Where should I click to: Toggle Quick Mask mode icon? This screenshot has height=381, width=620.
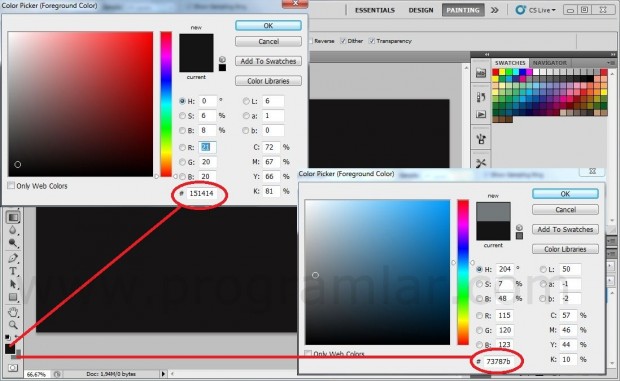[x=13, y=368]
